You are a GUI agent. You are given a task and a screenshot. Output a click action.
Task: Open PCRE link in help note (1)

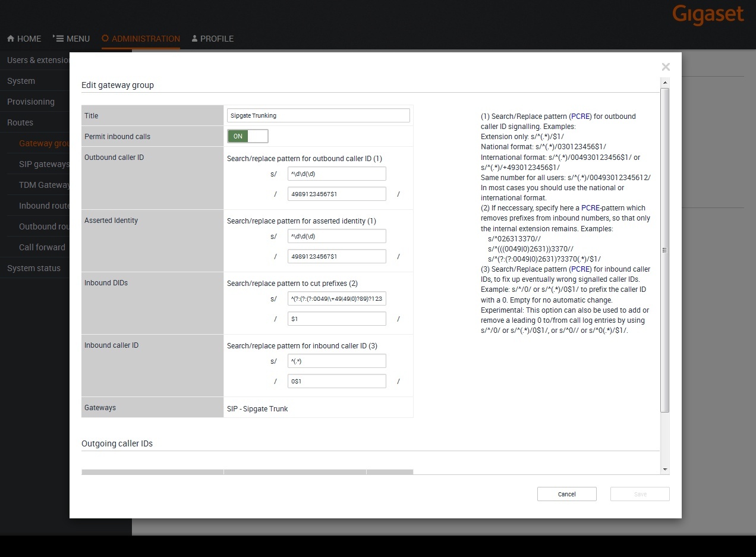pyautogui.click(x=581, y=117)
